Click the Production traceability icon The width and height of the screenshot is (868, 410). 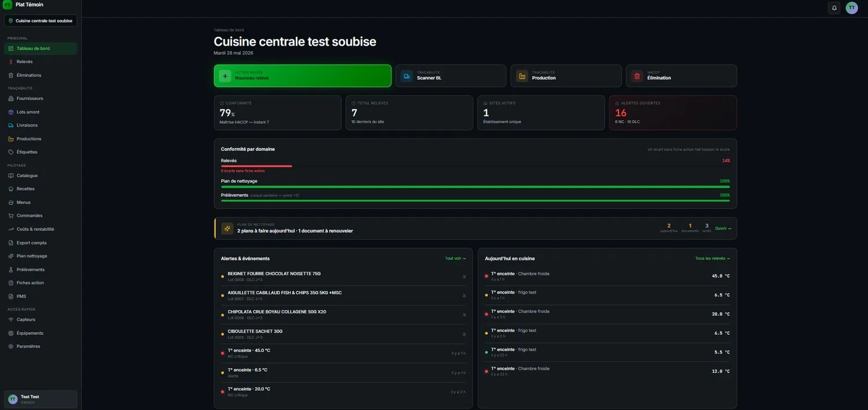(x=522, y=76)
